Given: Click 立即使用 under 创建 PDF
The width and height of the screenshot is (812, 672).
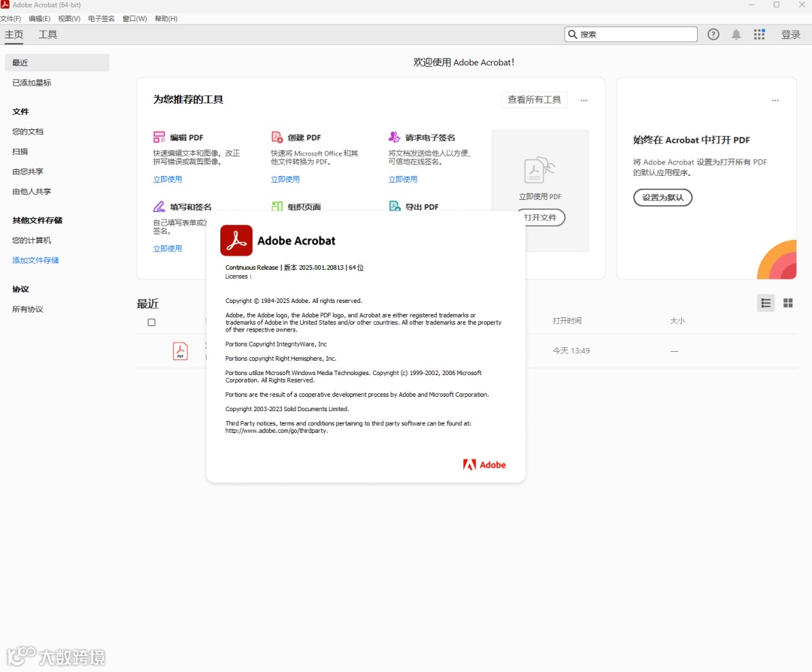Looking at the screenshot, I should tap(285, 179).
